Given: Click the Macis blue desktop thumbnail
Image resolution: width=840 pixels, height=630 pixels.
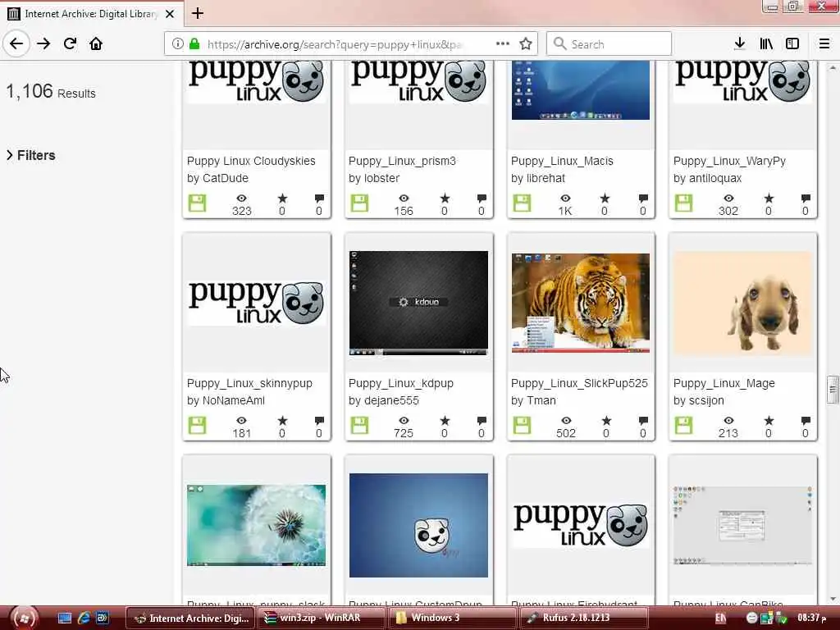Looking at the screenshot, I should (581, 90).
